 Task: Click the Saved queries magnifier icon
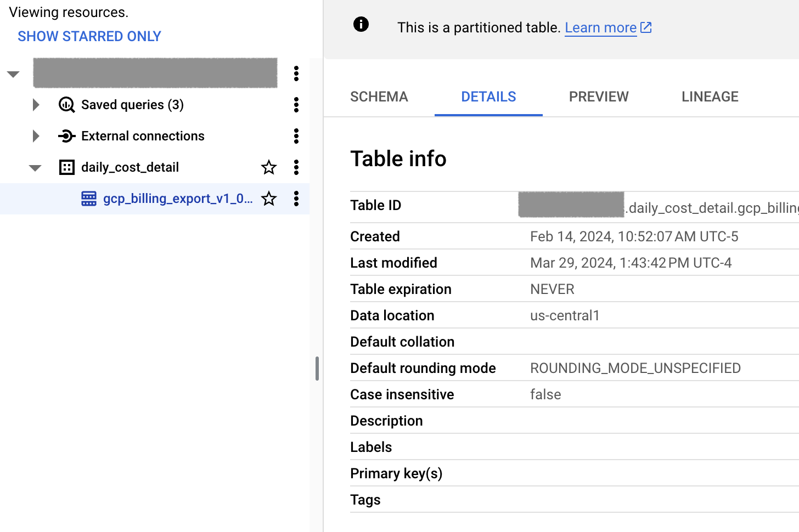[x=66, y=105]
